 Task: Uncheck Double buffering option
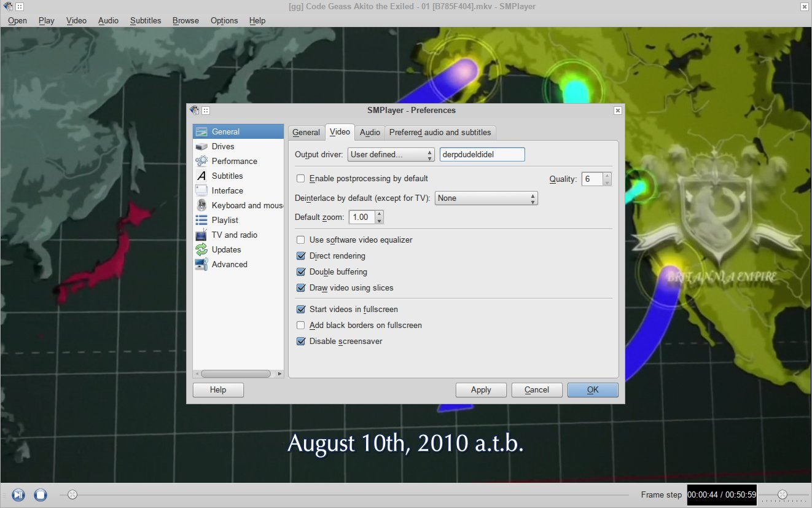coord(301,272)
